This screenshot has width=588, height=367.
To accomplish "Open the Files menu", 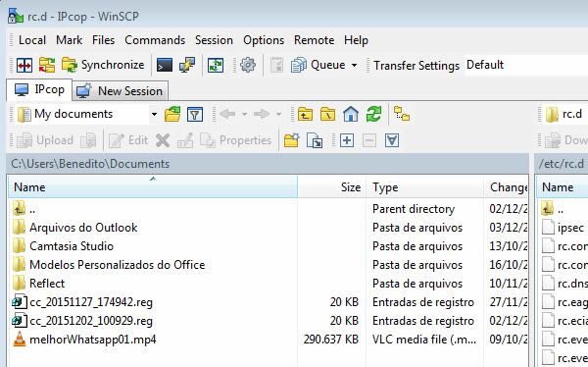I will (104, 40).
